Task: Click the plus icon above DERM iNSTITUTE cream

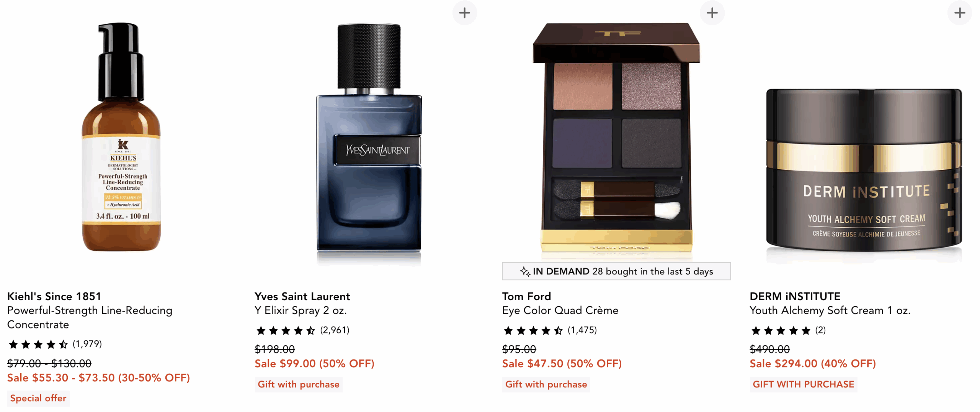Action: point(959,13)
